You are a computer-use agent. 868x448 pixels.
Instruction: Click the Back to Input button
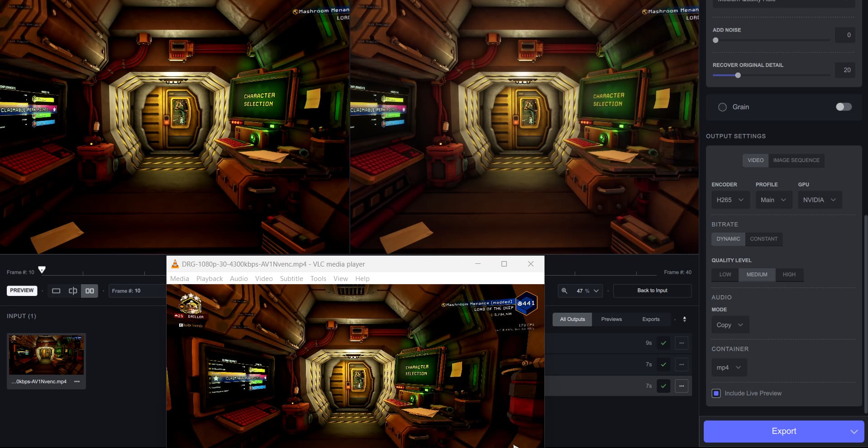tap(652, 291)
